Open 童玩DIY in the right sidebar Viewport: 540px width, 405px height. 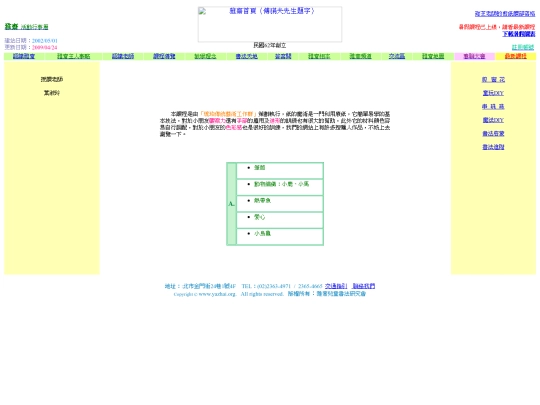click(493, 93)
